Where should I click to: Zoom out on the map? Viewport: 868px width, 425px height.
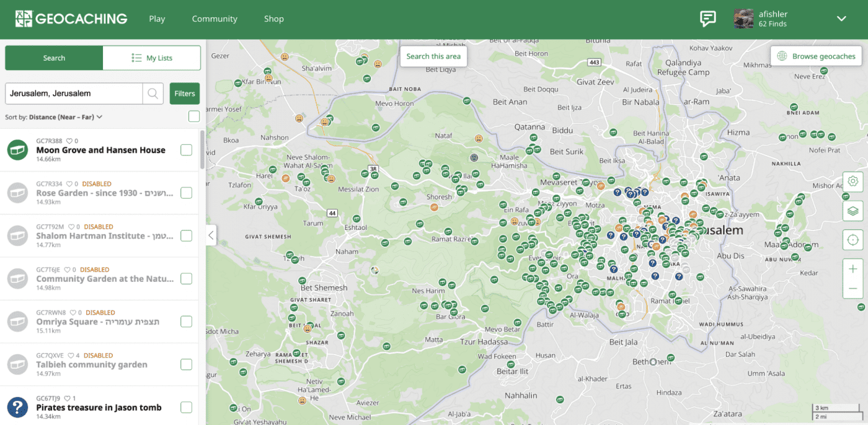click(853, 289)
